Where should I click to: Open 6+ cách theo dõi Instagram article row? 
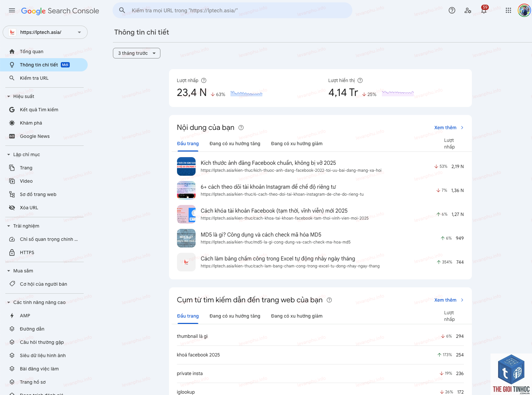click(x=320, y=190)
